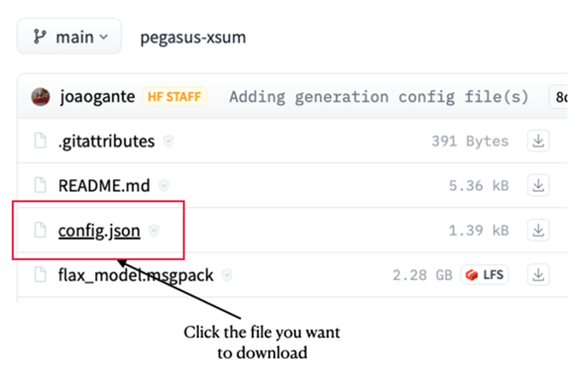Click the shield icon next to README.md
Viewport: 588px width, 377px height.
(164, 186)
